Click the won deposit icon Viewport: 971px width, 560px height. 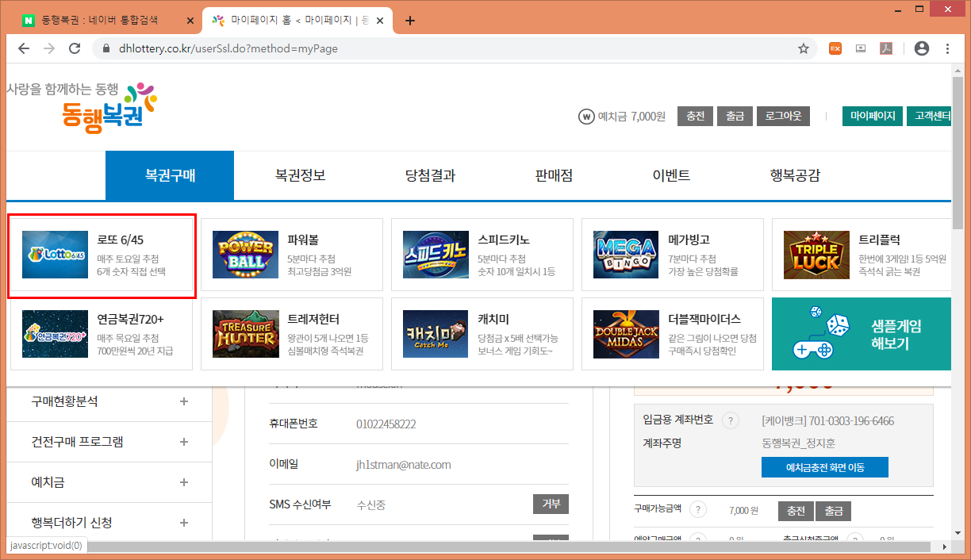click(x=586, y=117)
